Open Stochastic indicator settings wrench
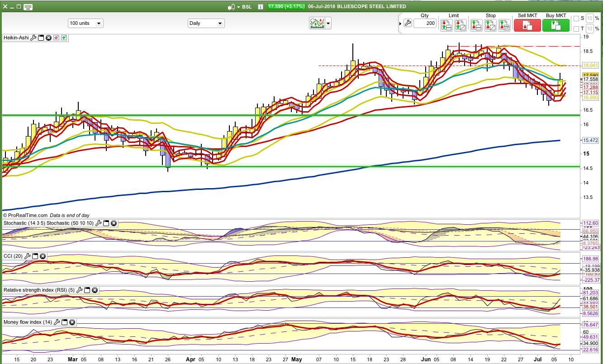This screenshot has width=603, height=364. coord(99,223)
